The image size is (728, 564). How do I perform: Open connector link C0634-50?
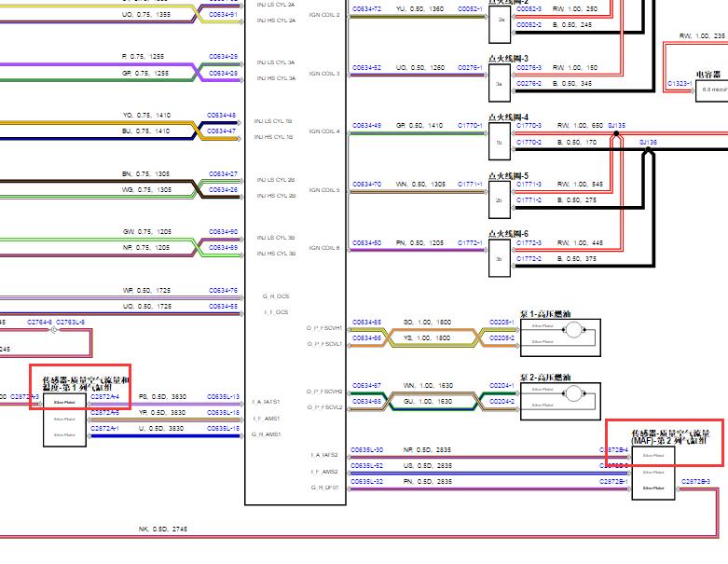[366, 242]
